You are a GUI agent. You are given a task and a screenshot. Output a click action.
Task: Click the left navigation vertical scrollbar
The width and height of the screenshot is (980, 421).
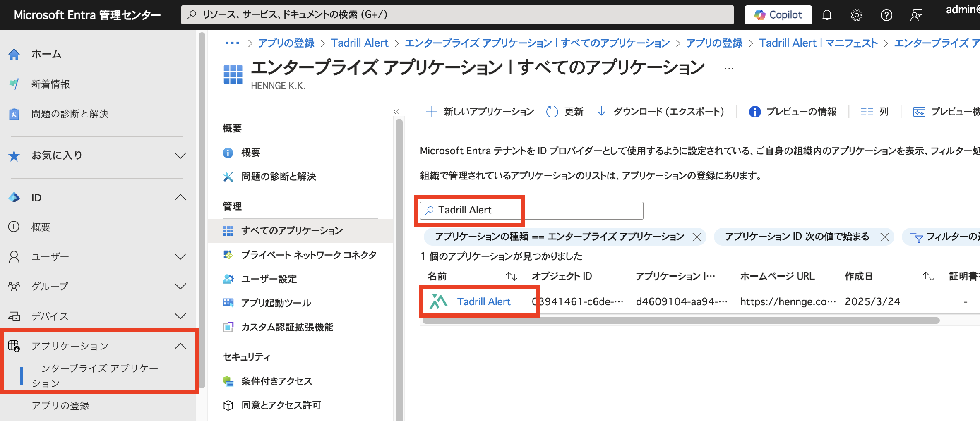(202, 211)
